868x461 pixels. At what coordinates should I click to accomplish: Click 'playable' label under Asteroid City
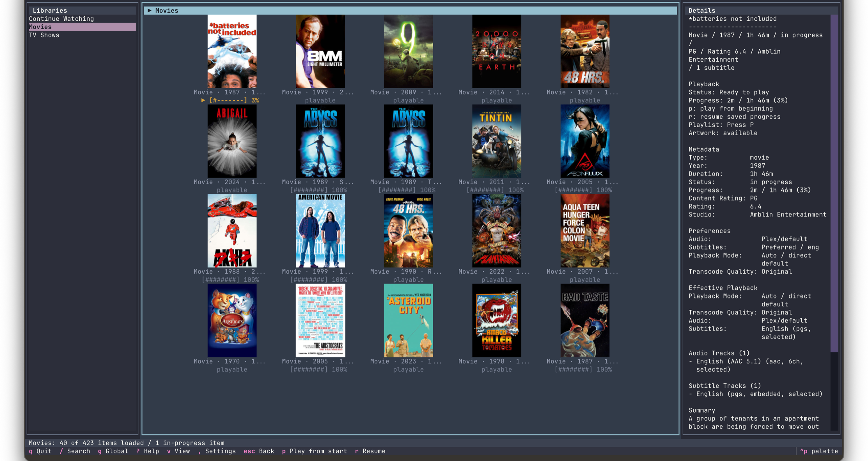click(x=409, y=370)
